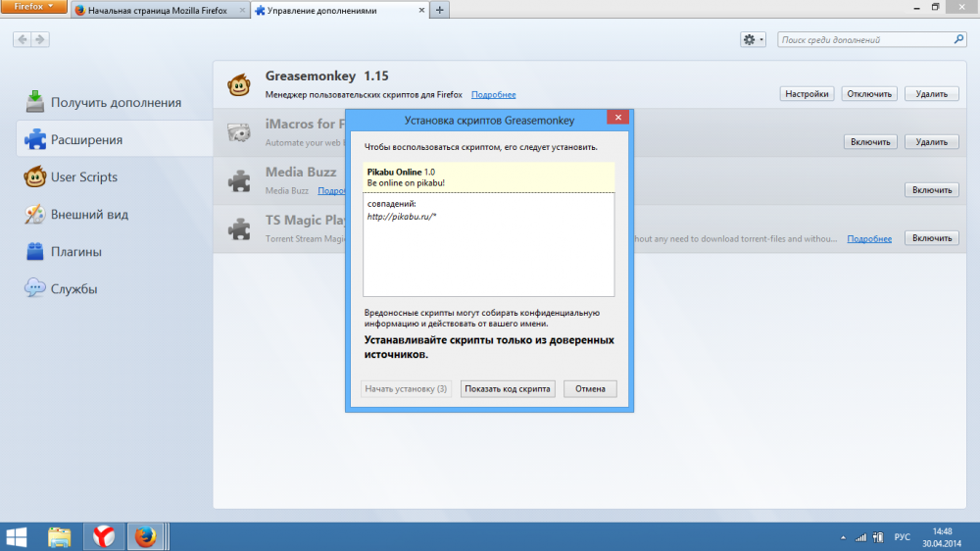Screen dimensions: 980x551
Task: Open the Подробнее link for Greasemonkey
Action: coord(493,94)
